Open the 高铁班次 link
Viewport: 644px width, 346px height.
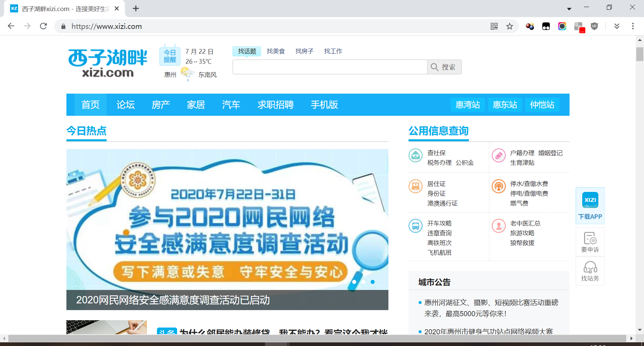click(439, 243)
